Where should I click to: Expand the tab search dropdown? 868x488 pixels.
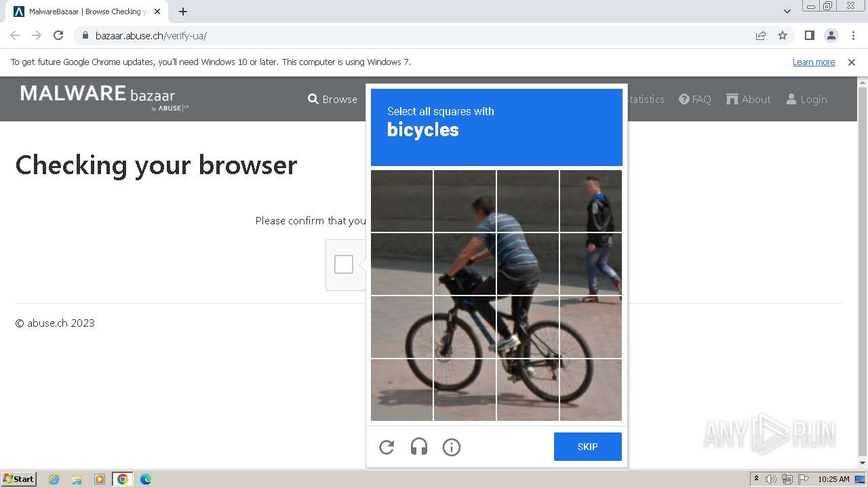(787, 12)
